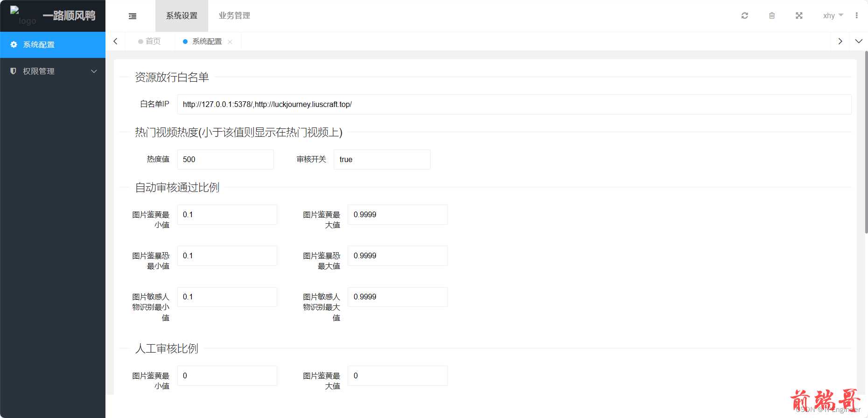Click the gear icon next to 系统配置

pyautogui.click(x=14, y=44)
